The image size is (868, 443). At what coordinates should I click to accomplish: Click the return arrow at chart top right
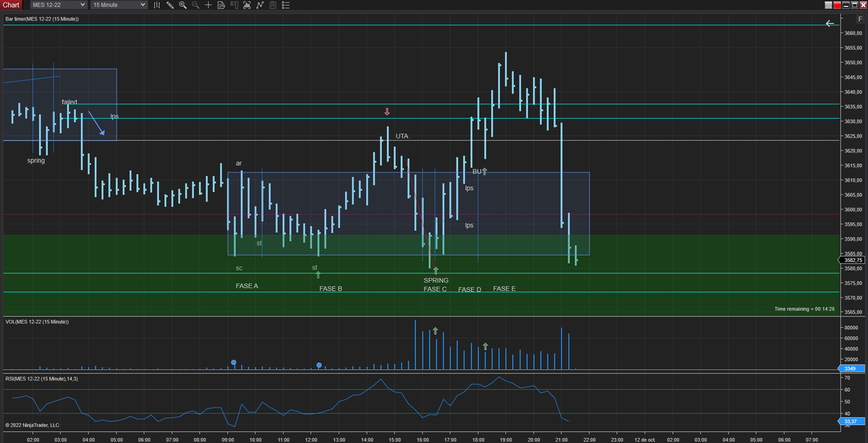(830, 24)
